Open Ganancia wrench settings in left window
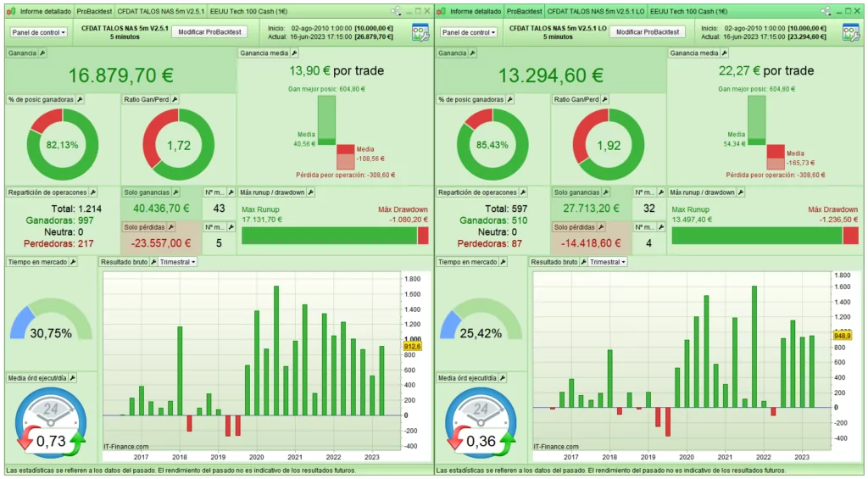Screen dimensions: 868x479 pos(42,53)
